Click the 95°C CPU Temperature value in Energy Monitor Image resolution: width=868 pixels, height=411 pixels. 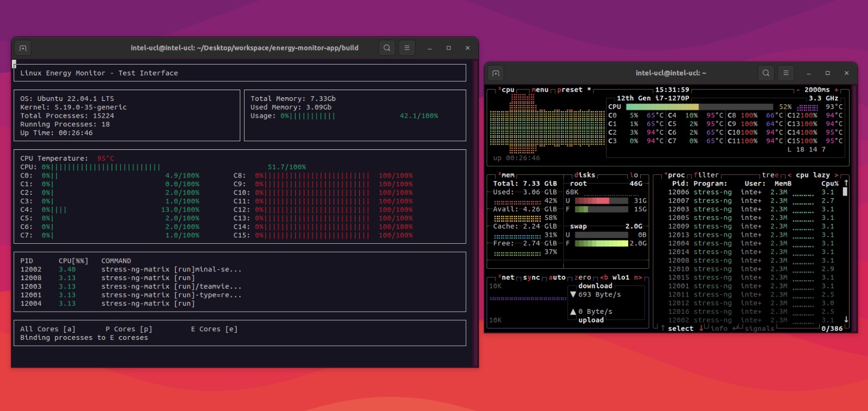click(106, 159)
